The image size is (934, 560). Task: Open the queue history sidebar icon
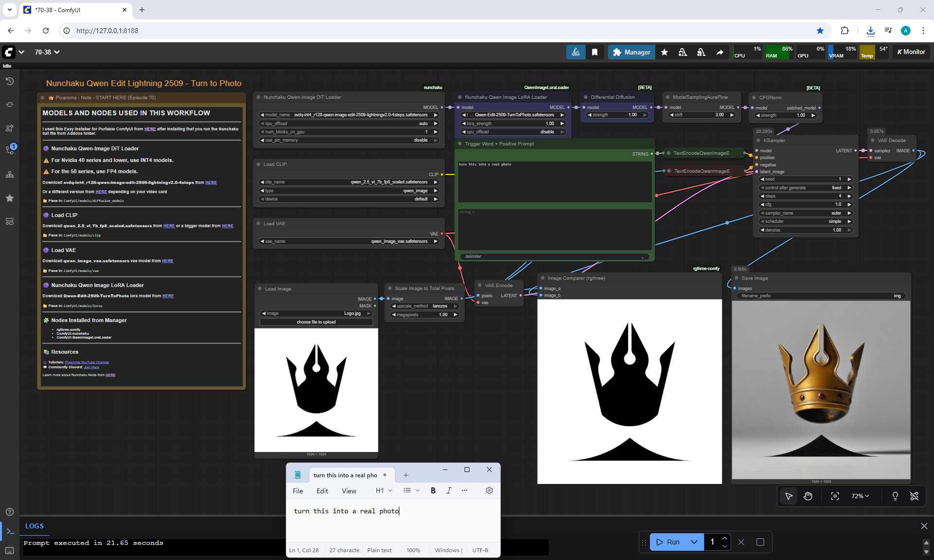(x=10, y=81)
